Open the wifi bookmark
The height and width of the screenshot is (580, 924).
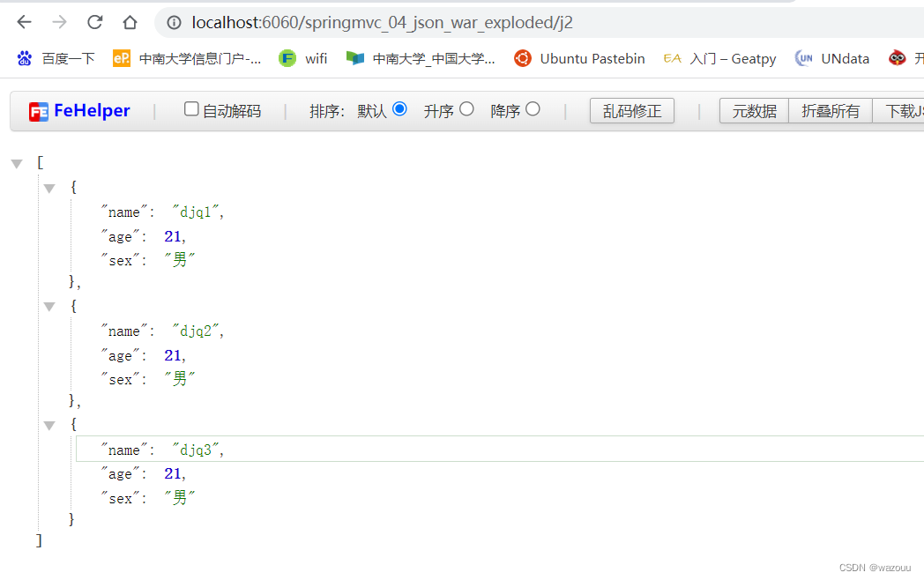[303, 58]
